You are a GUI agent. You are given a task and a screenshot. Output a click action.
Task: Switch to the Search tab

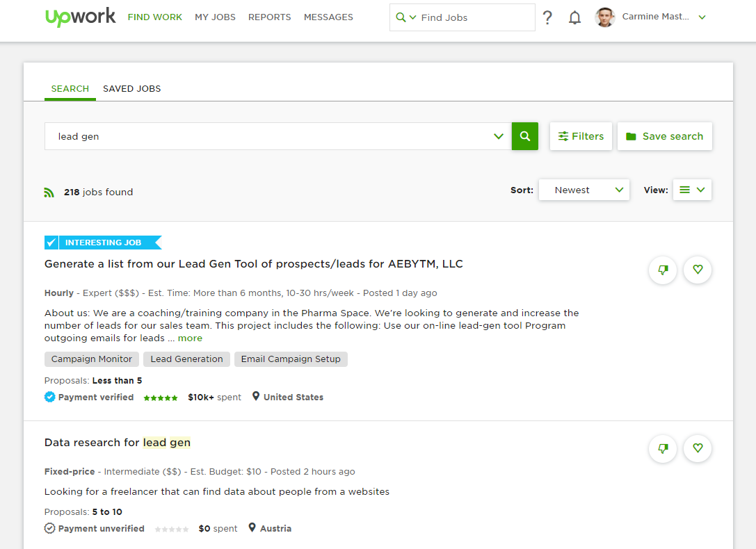(x=70, y=89)
